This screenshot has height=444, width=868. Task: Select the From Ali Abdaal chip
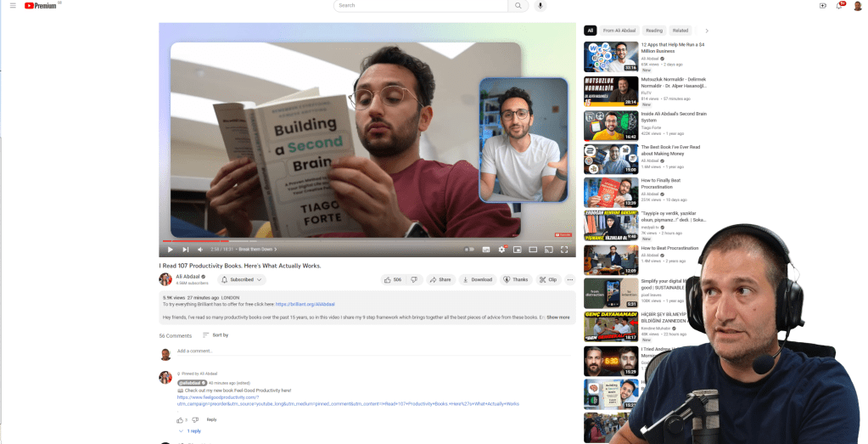tap(619, 31)
